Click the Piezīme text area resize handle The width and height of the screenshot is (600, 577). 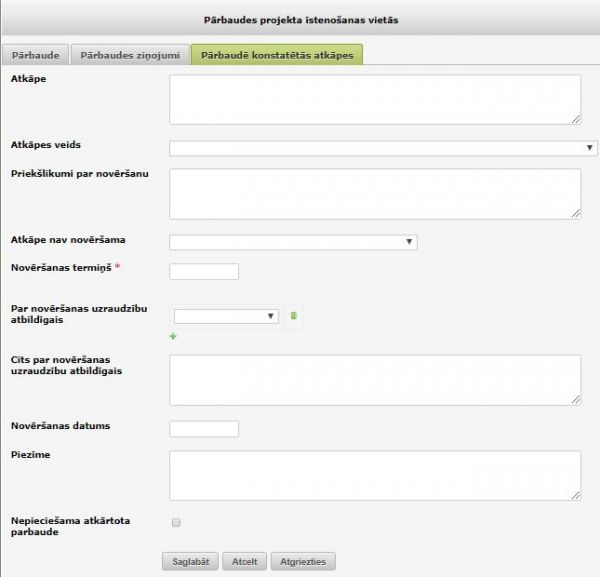(x=576, y=495)
